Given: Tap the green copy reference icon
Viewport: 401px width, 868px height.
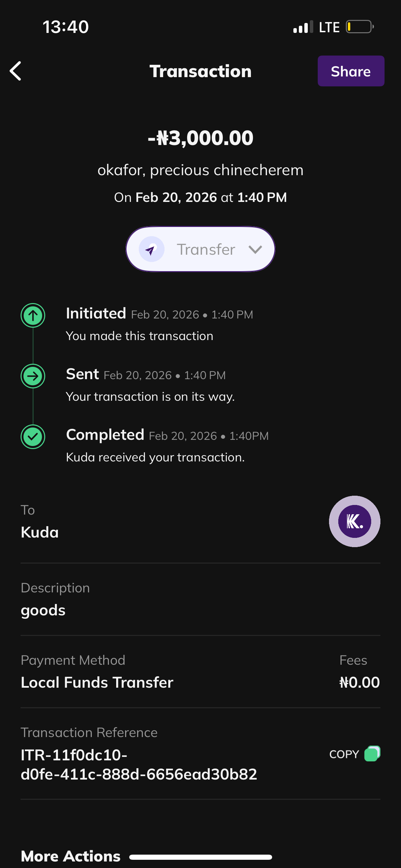Looking at the screenshot, I should pos(372,754).
